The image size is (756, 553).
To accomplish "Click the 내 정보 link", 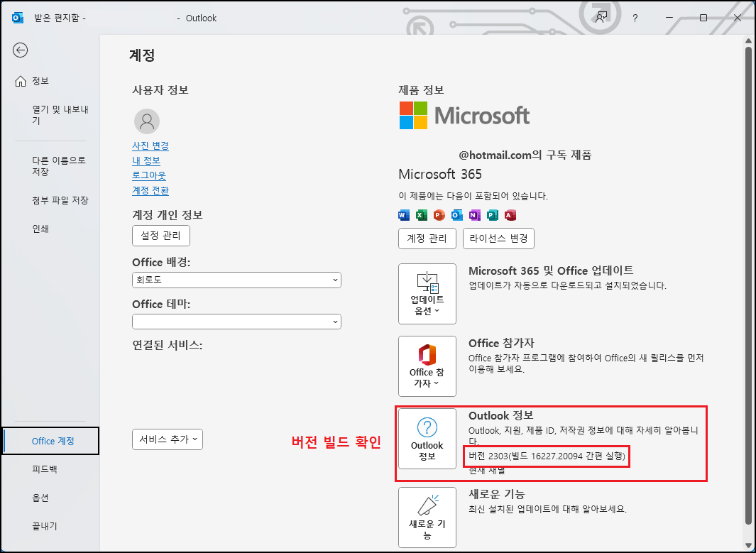I will coord(146,160).
